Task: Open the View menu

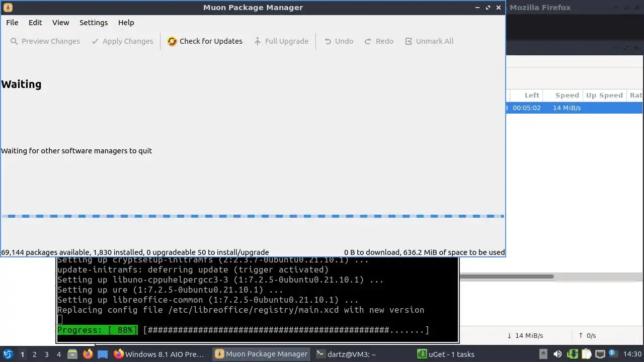Action: click(x=60, y=22)
